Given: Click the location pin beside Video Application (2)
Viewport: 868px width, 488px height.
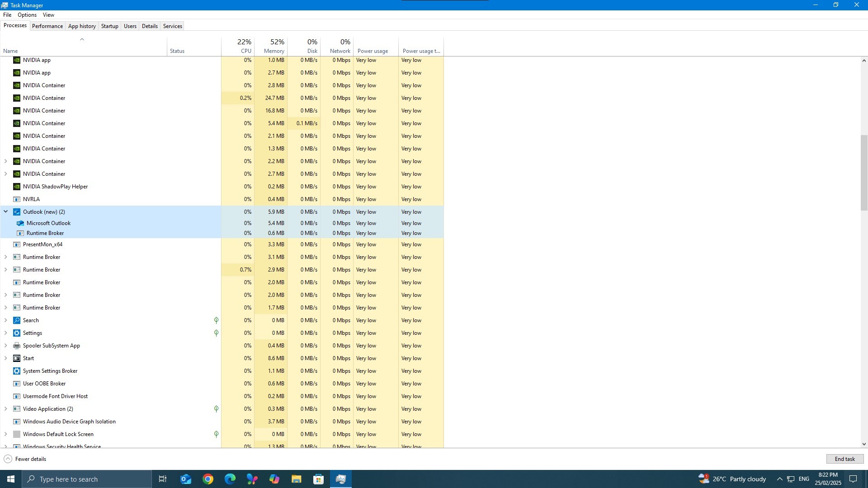Looking at the screenshot, I should pos(216,408).
